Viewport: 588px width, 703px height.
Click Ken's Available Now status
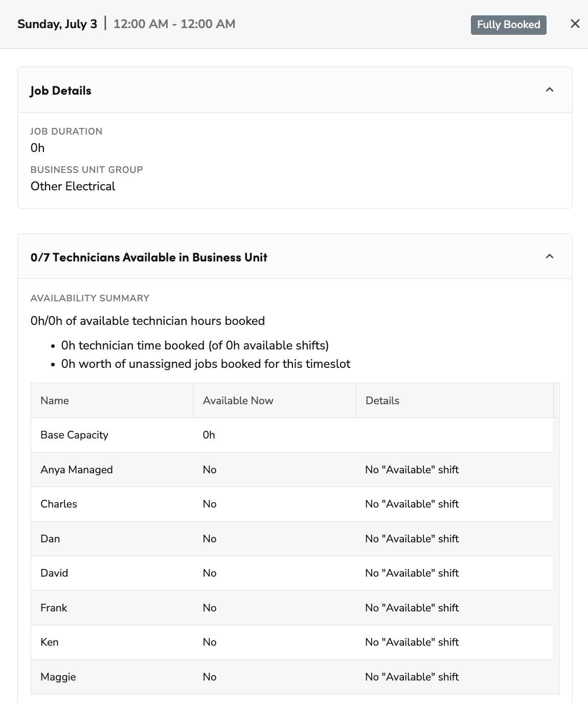click(x=209, y=642)
